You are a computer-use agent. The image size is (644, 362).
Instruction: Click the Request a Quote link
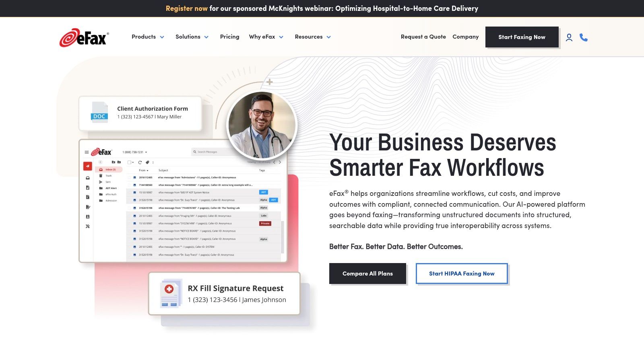point(423,37)
